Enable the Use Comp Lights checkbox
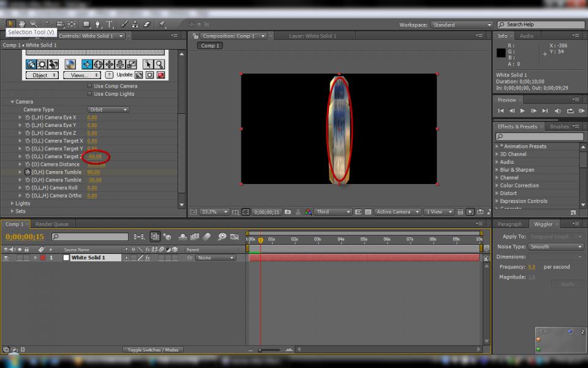 89,94
